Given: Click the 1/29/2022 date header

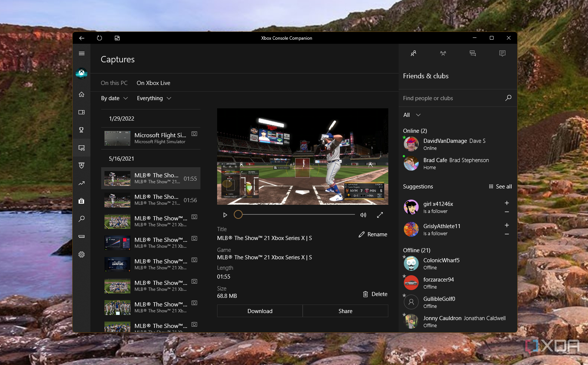Looking at the screenshot, I should [x=122, y=119].
